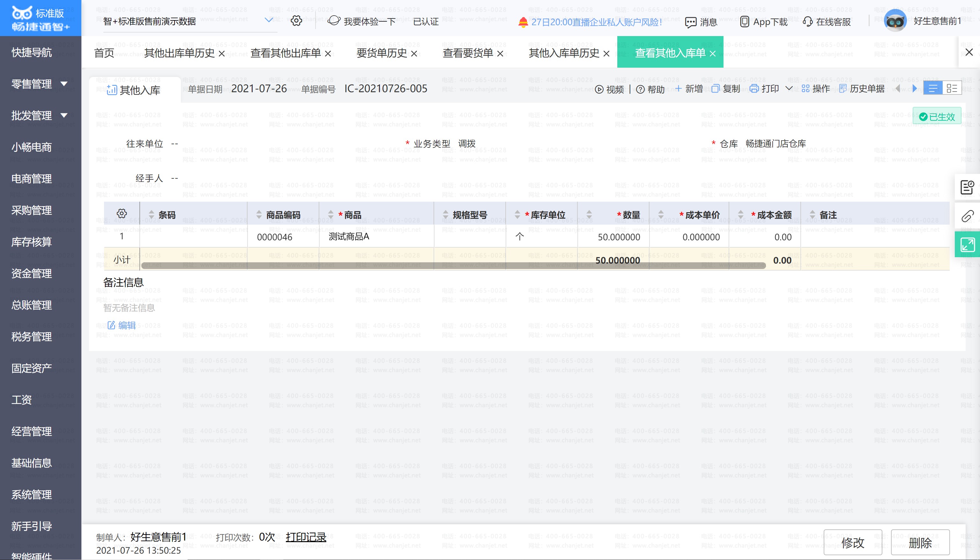Sort by 数量 column
This screenshot has width=980, height=560.
589,215
